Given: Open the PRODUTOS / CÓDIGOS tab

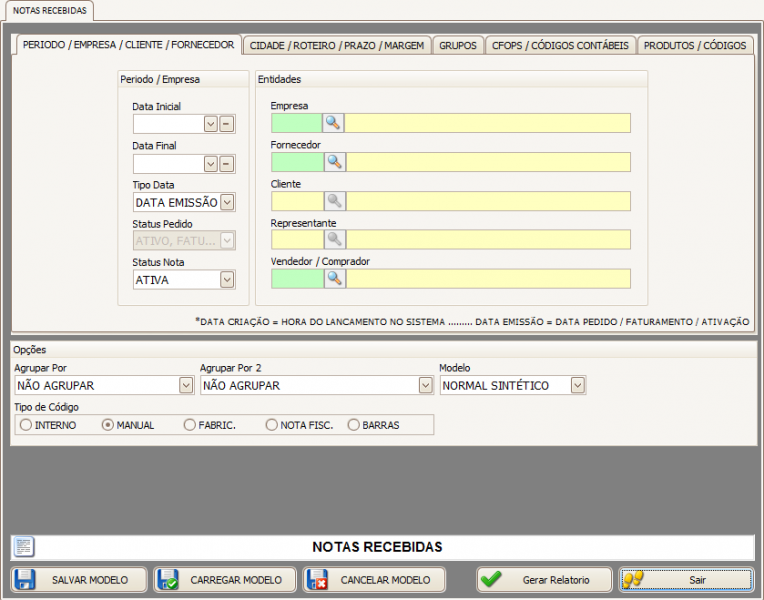Looking at the screenshot, I should click(x=695, y=45).
